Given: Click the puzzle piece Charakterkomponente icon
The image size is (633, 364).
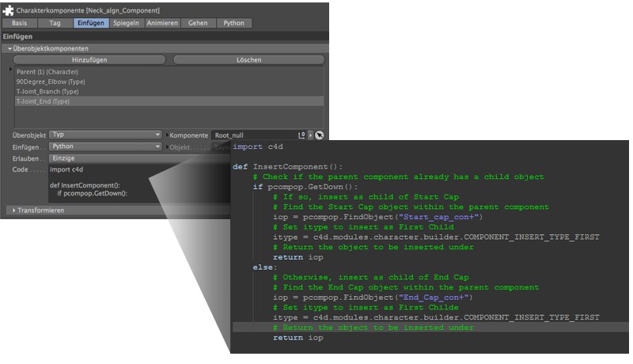Looking at the screenshot, I should tap(8, 10).
